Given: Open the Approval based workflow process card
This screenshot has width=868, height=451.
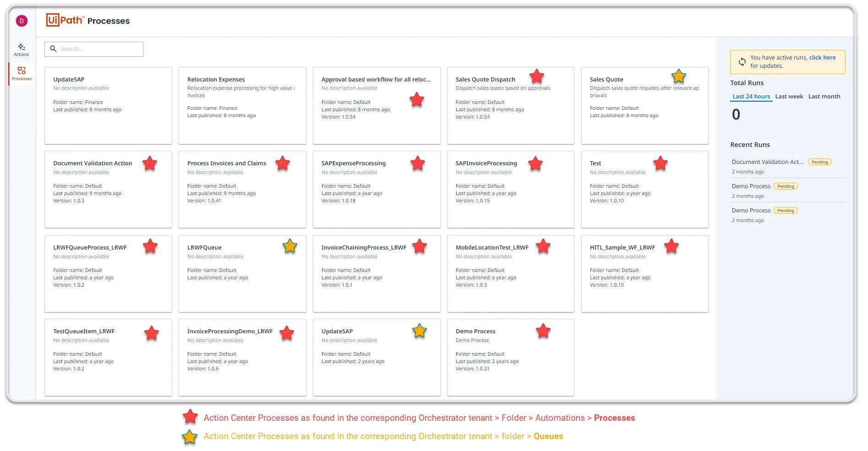Looking at the screenshot, I should click(x=377, y=106).
